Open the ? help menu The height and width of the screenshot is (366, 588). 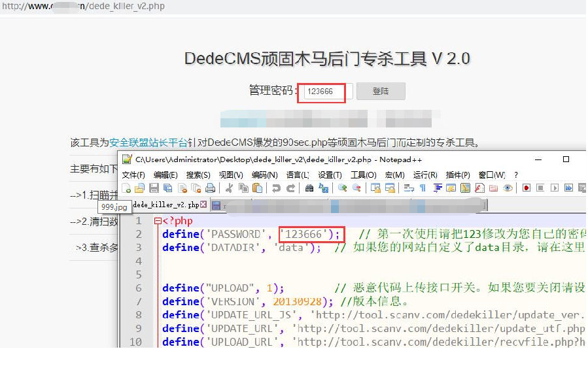point(516,175)
